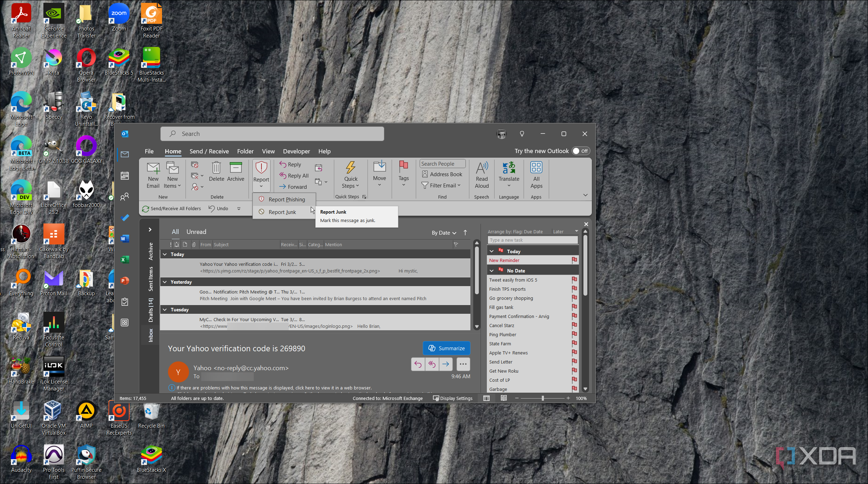This screenshot has height=484, width=868.
Task: Click the Archive icon in ribbon
Action: coord(236,168)
